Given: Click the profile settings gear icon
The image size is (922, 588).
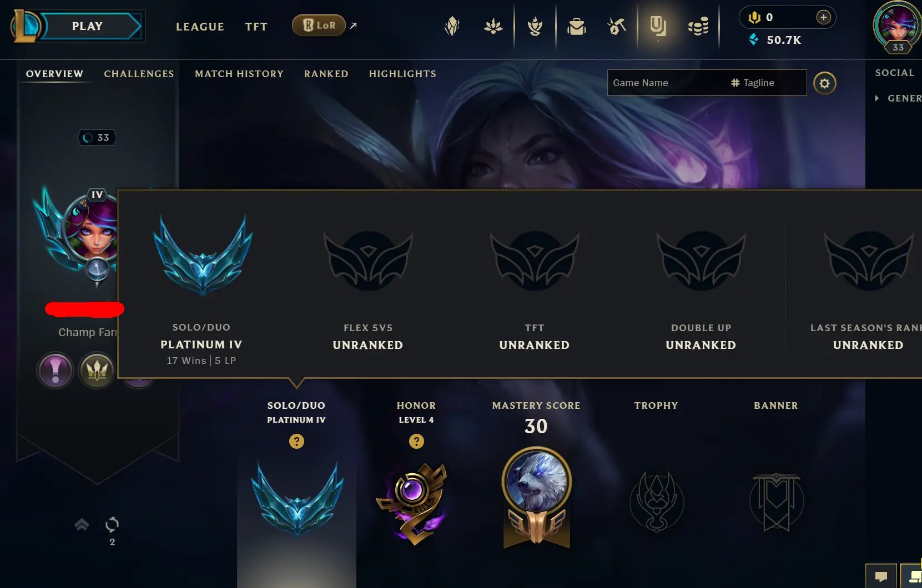Looking at the screenshot, I should click(824, 83).
